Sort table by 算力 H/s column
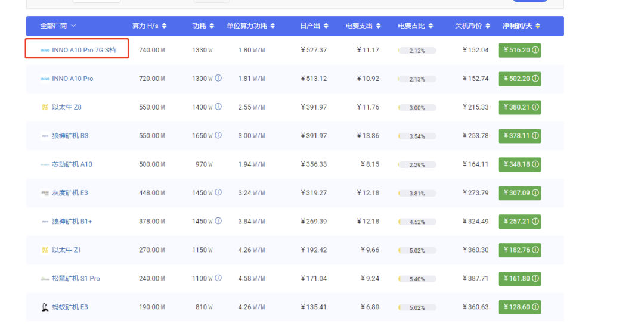644x324 pixels. pos(149,26)
